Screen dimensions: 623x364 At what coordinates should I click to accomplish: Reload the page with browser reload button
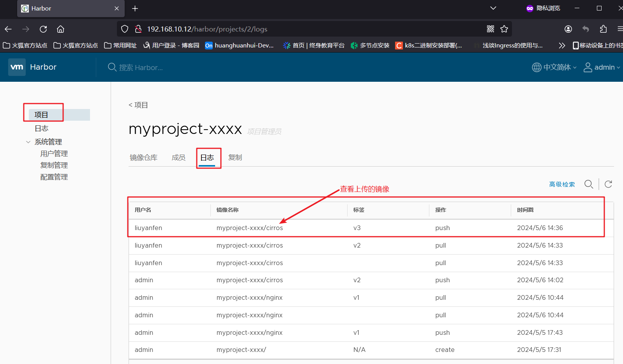pyautogui.click(x=43, y=29)
